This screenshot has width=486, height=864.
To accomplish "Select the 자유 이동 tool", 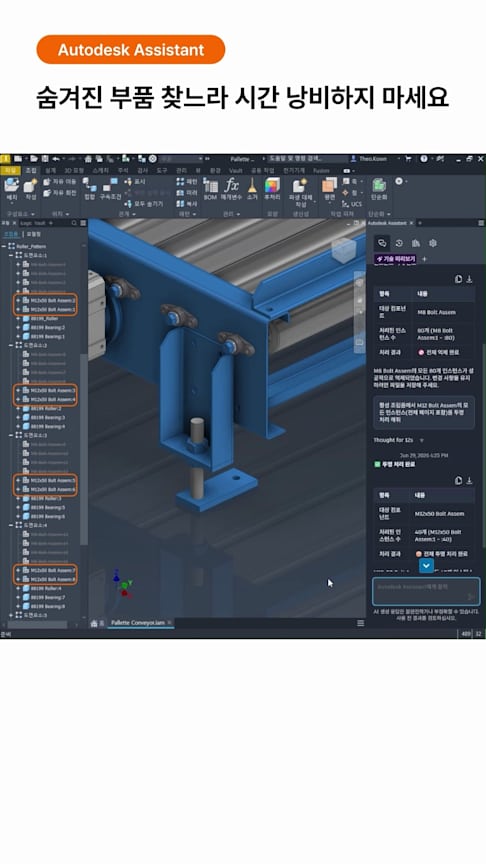I will click(x=60, y=181).
